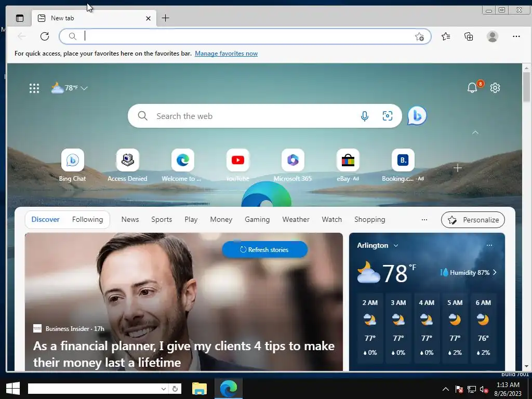Click Refresh stories button
This screenshot has width=532, height=399.
pyautogui.click(x=264, y=250)
